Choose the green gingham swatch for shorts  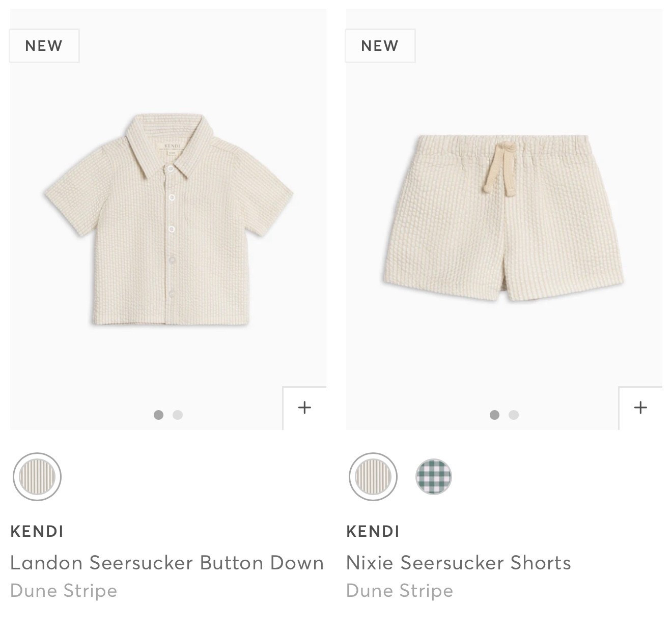click(x=434, y=477)
